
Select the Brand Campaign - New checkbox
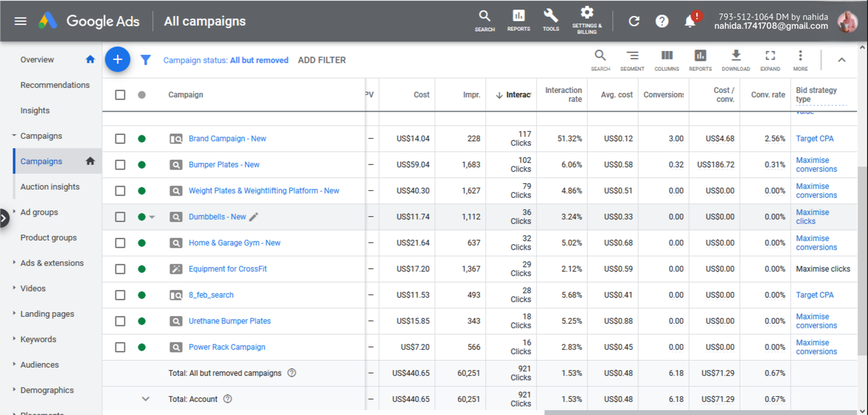(x=120, y=139)
